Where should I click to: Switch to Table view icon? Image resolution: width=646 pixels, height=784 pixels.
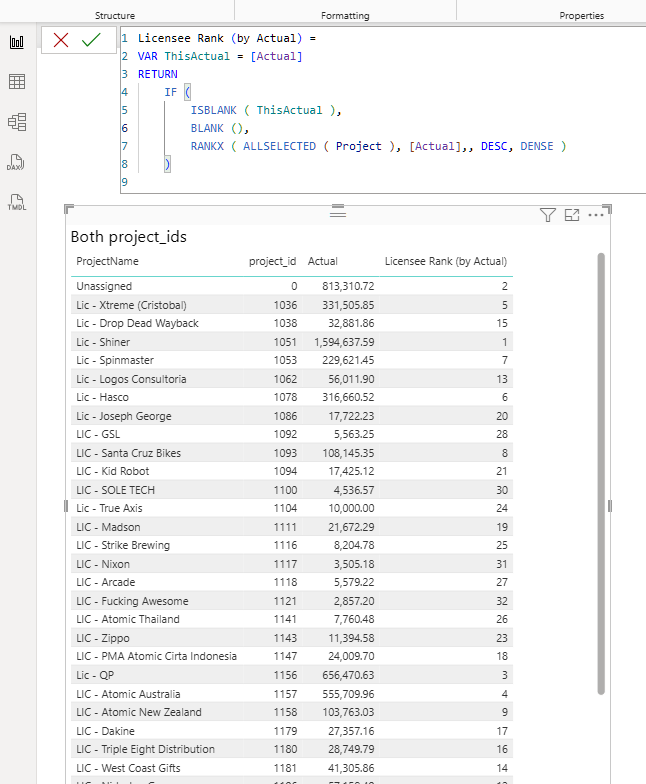tap(16, 82)
